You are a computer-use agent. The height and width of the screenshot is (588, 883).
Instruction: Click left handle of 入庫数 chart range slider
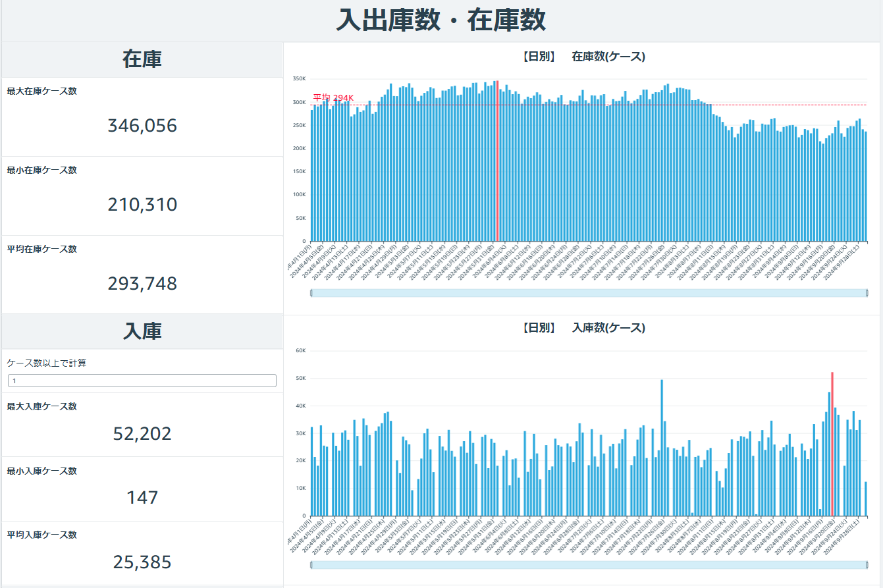point(311,565)
